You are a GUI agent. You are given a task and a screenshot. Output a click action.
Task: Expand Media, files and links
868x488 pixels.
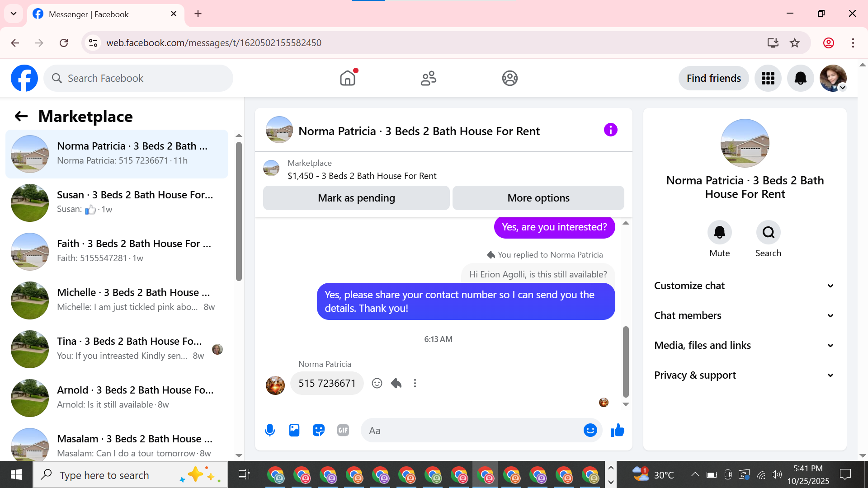744,345
